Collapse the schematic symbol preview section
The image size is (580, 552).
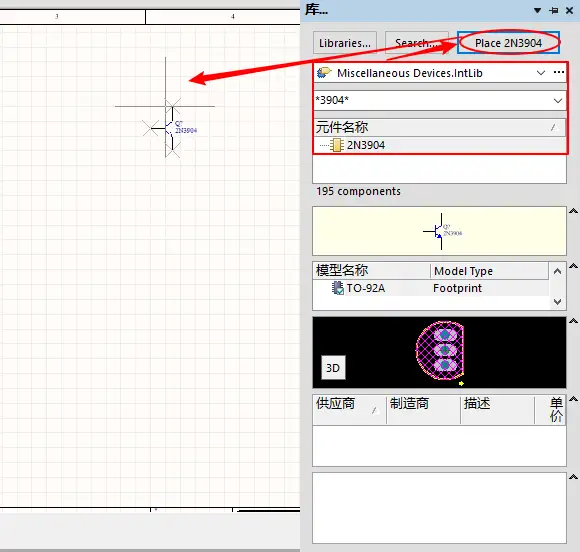[573, 211]
